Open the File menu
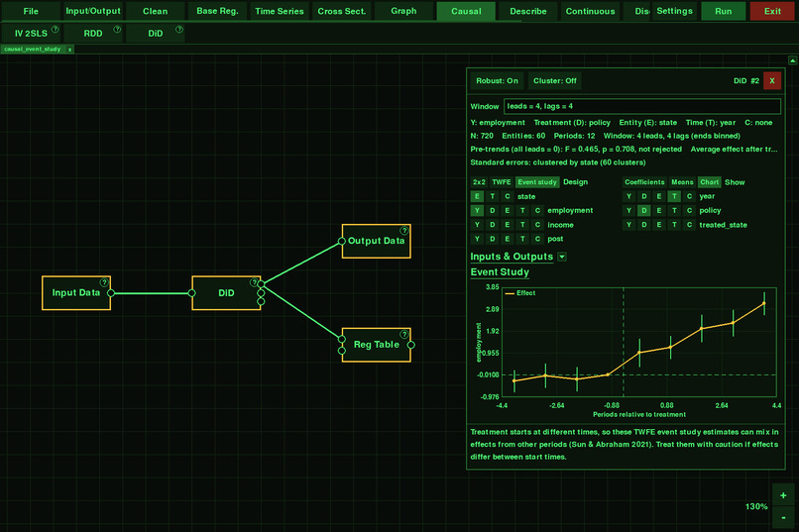The height and width of the screenshot is (532, 799). (31, 11)
